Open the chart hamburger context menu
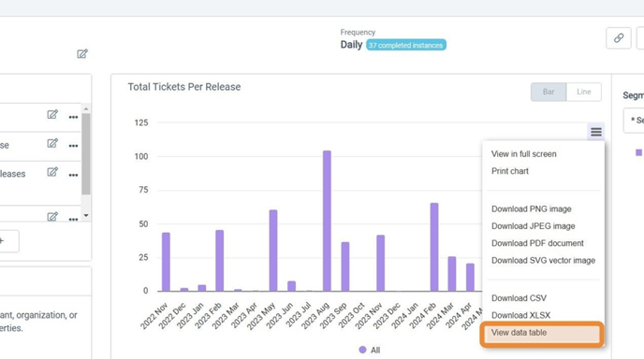 (596, 132)
